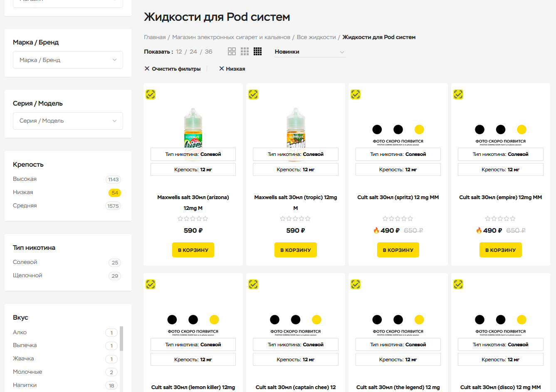
Task: Click the badge icon on Maxwells arizona card
Action: (x=151, y=94)
